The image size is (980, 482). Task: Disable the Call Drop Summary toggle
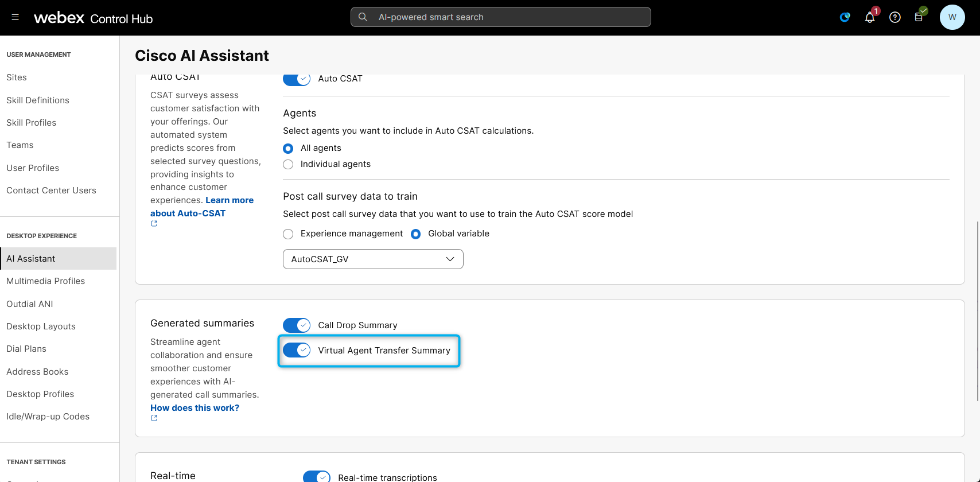297,325
